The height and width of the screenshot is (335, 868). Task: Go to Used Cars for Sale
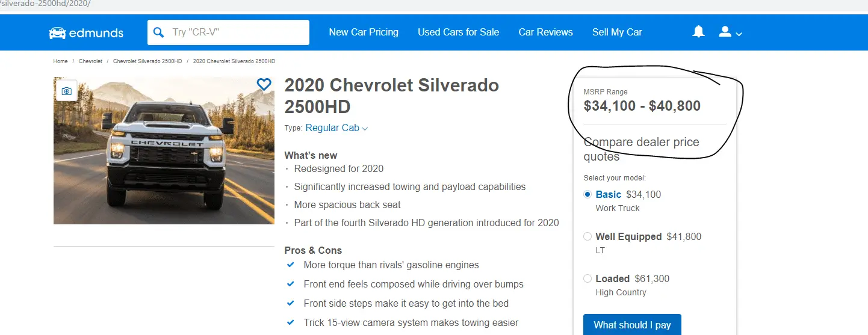[x=458, y=32]
